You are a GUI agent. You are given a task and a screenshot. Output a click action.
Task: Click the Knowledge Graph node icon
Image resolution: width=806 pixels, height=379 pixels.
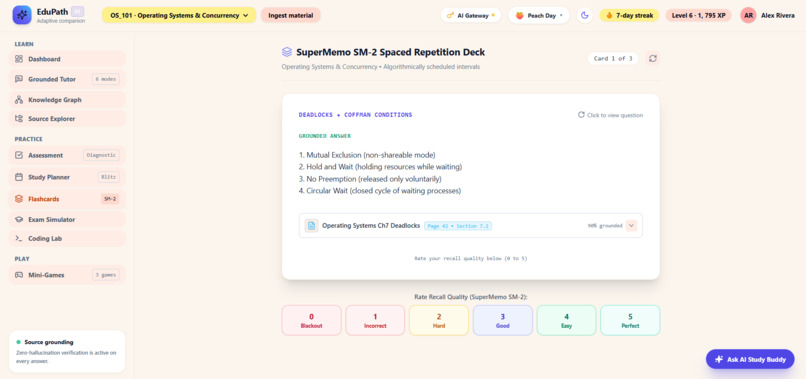click(19, 100)
